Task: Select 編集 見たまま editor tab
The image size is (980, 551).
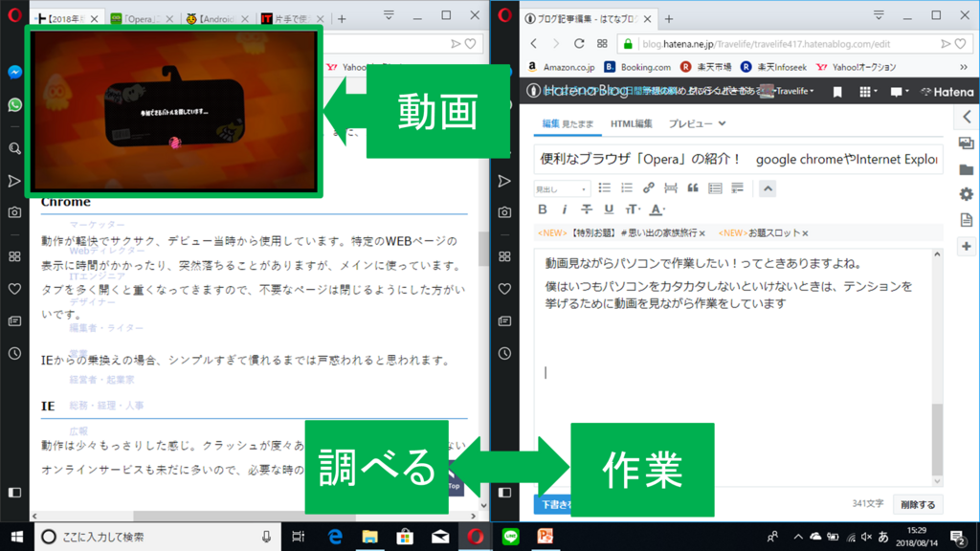Action: 568,123
